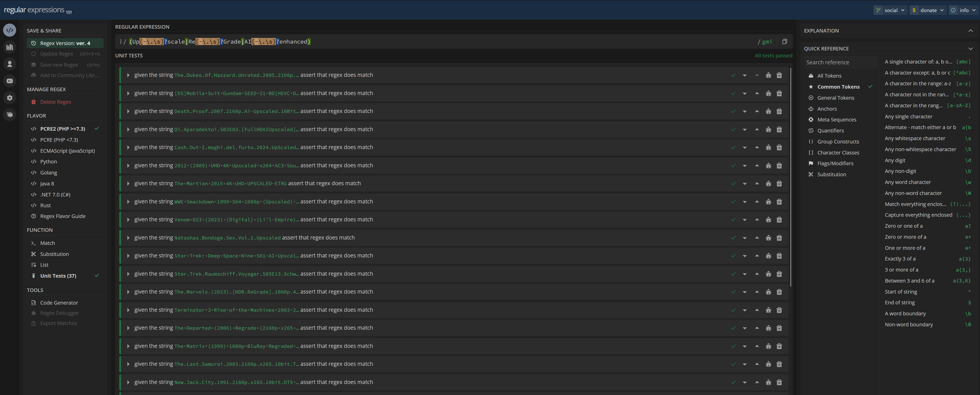Open the account sidebar icon
Viewport: 980px width, 395px height.
click(9, 64)
